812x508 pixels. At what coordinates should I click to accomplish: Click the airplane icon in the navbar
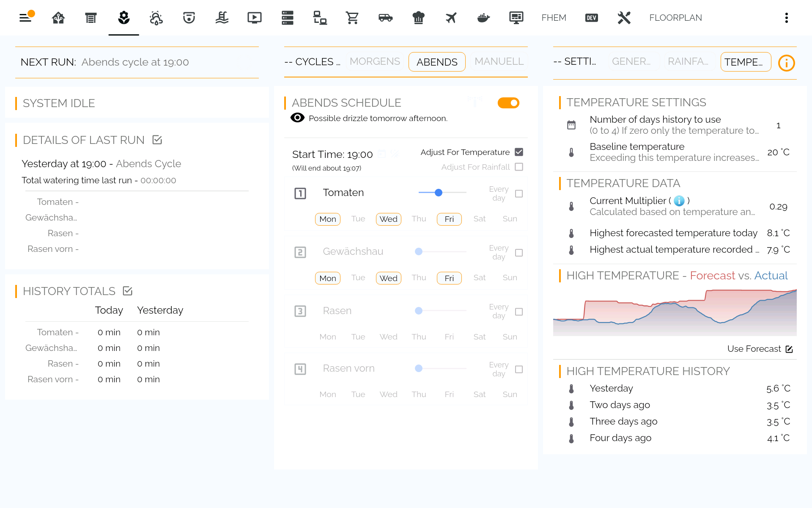(451, 18)
